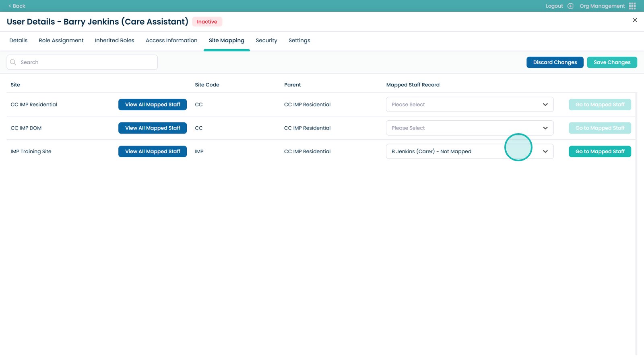Open the Access Information tab

point(171,41)
